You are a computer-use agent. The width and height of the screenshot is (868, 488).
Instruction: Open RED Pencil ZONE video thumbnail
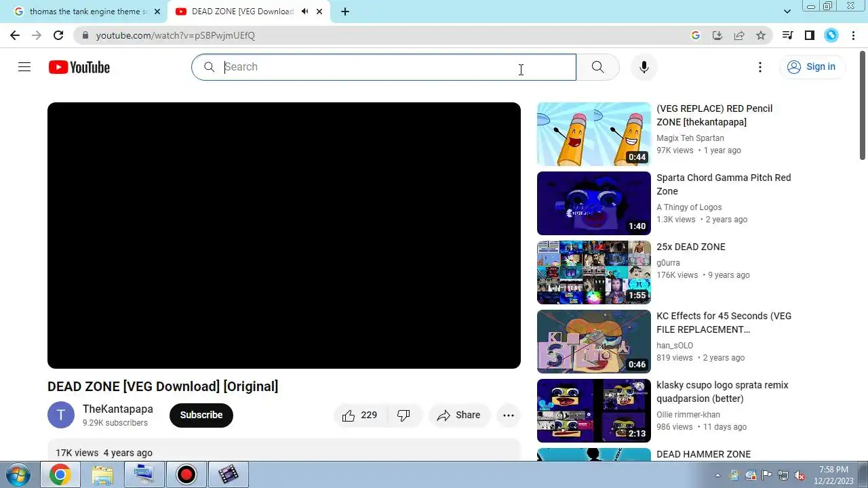click(x=594, y=134)
